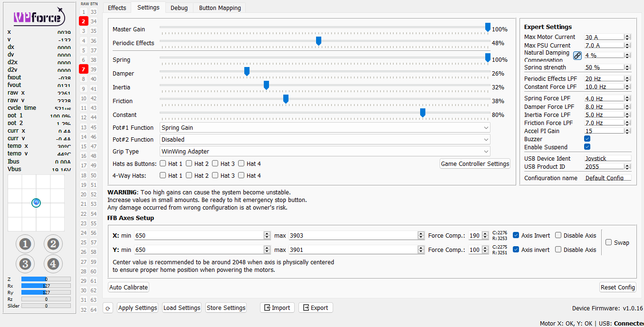Click the USB Product ID spinner arrows
The height and width of the screenshot is (327, 644).
(627, 167)
